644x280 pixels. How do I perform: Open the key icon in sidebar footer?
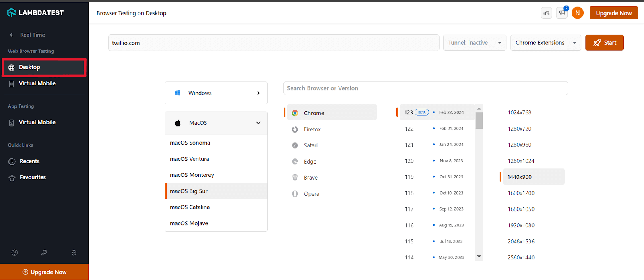pyautogui.click(x=44, y=253)
